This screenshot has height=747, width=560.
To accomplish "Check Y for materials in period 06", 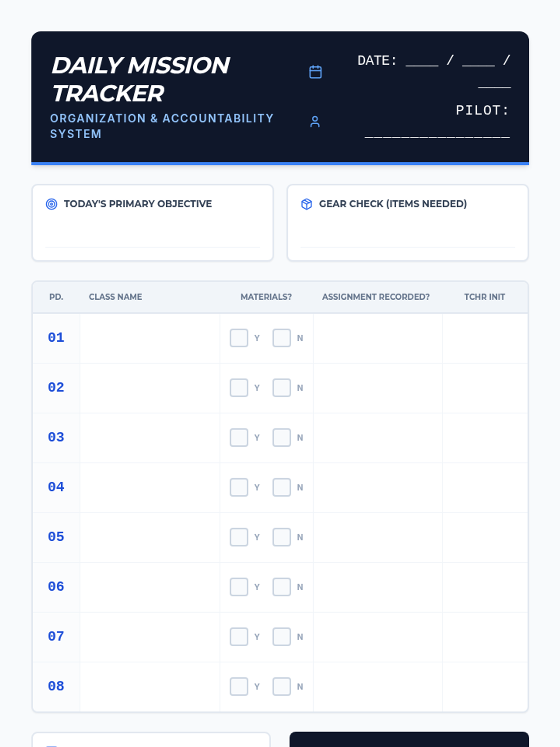I will pos(239,587).
